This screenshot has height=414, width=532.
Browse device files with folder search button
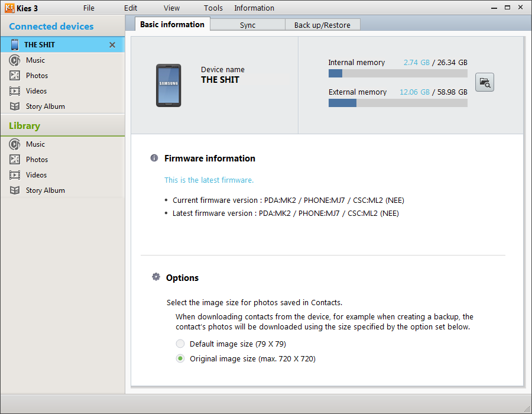pos(485,82)
